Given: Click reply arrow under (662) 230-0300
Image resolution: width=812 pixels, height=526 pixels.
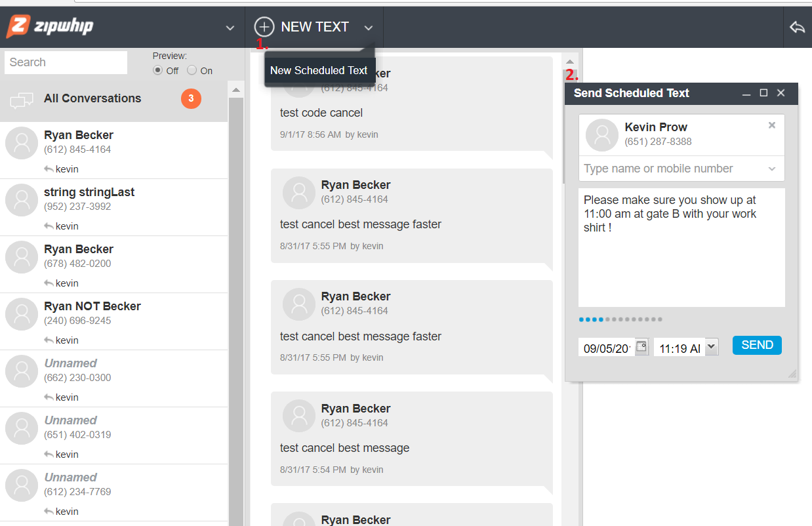Looking at the screenshot, I should [49, 397].
